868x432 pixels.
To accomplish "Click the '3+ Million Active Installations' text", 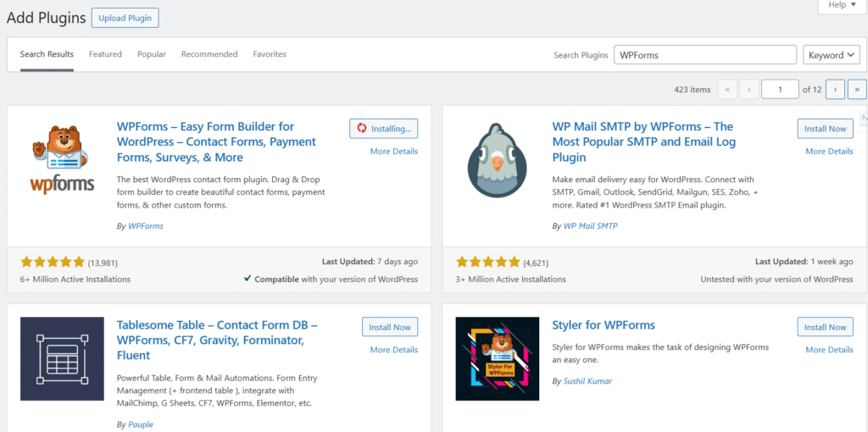I will [511, 280].
